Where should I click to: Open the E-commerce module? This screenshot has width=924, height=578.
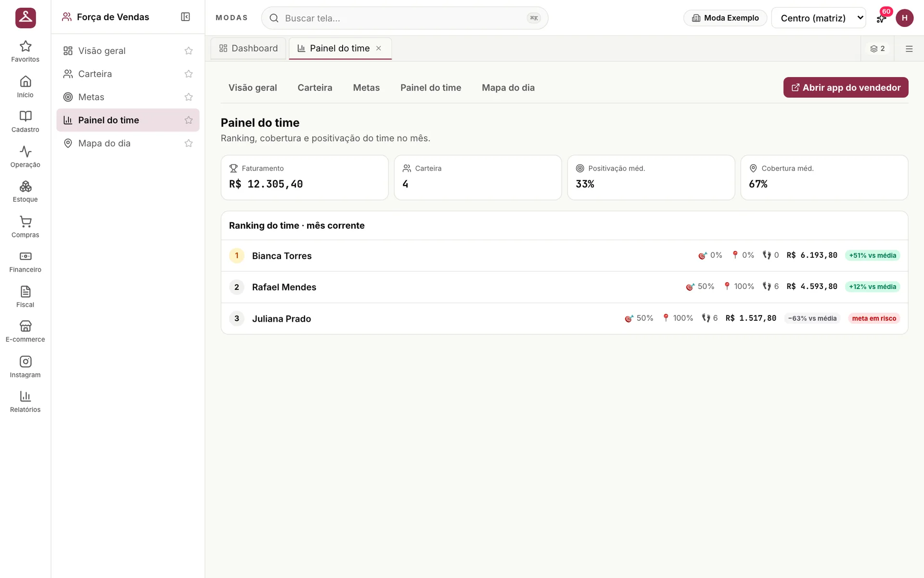point(25,332)
